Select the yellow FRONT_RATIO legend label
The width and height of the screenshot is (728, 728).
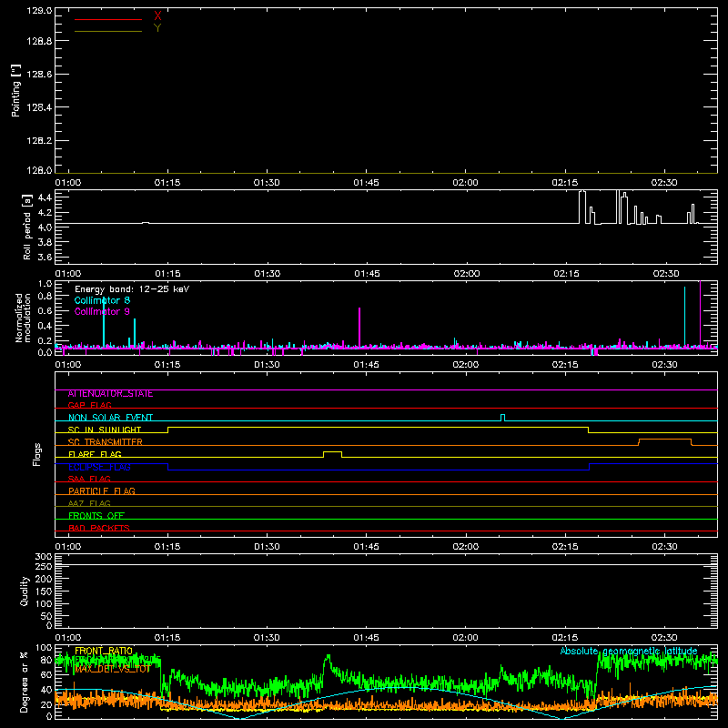point(104,651)
